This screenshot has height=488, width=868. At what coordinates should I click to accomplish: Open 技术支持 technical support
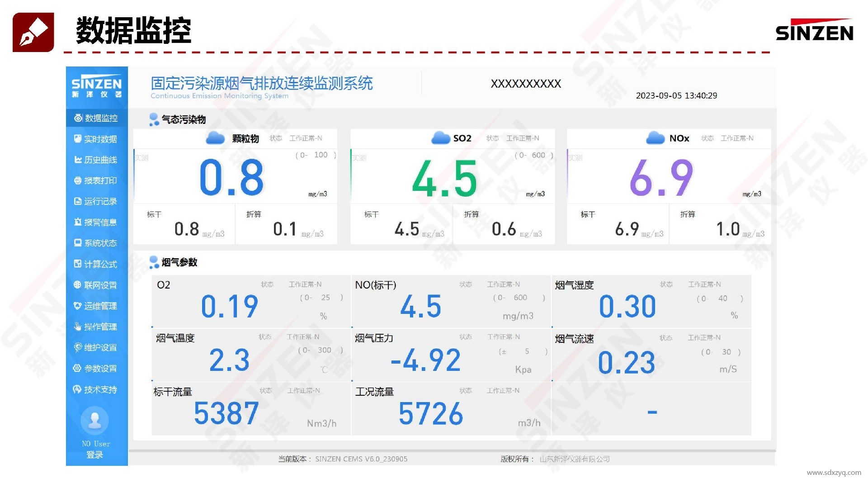(96, 389)
